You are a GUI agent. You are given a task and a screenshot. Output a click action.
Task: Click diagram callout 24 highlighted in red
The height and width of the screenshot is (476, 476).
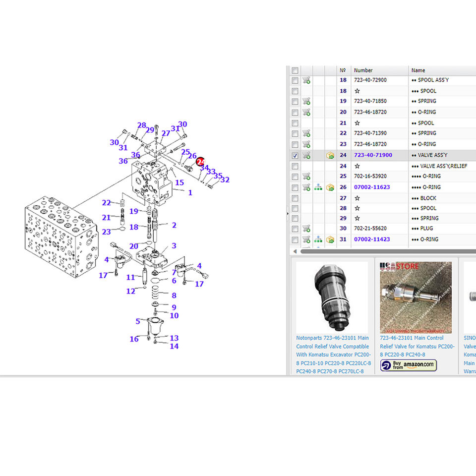[x=200, y=162]
